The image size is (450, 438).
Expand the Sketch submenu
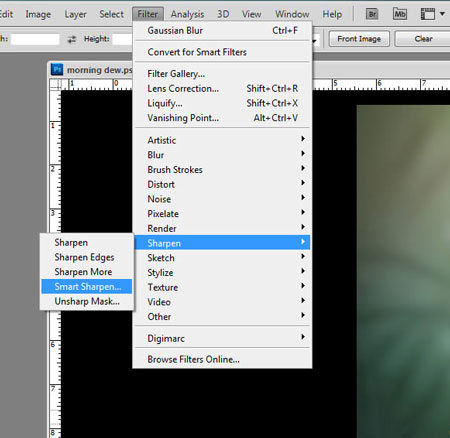(x=222, y=258)
